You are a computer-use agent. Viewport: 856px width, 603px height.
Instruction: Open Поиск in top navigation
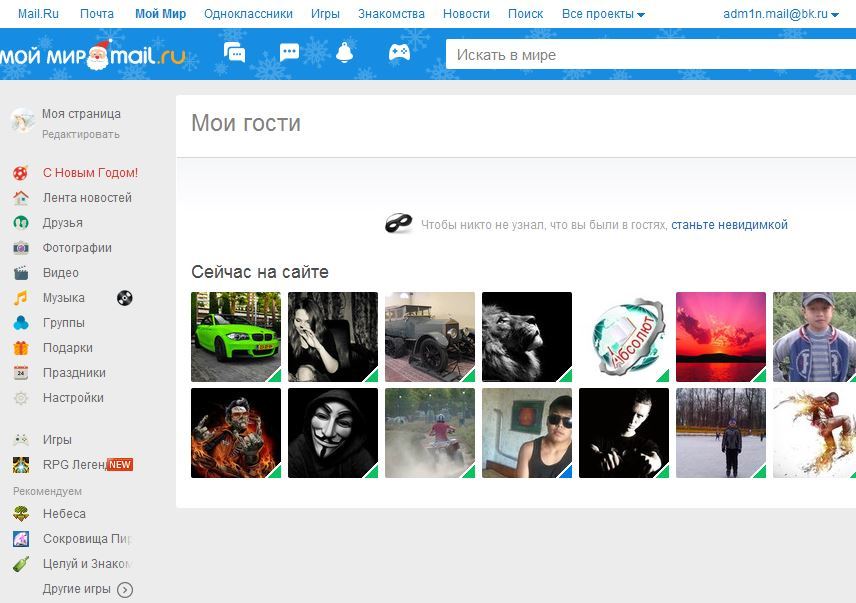525,14
